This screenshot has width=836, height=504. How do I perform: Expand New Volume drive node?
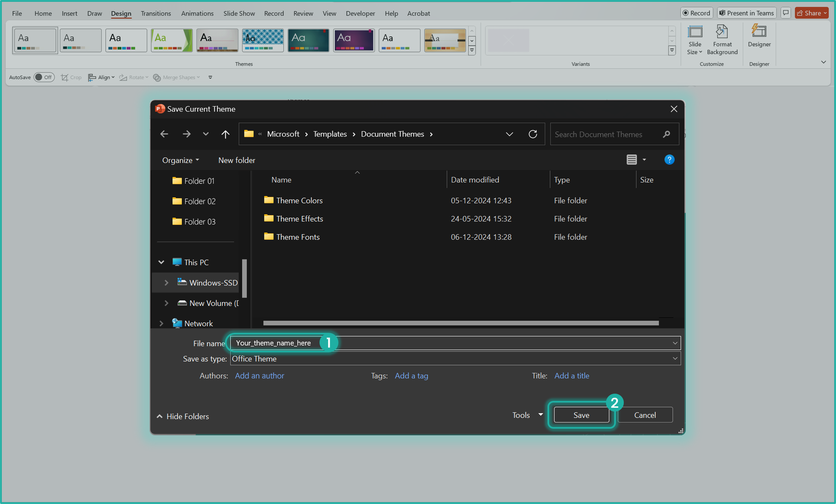[x=166, y=303]
